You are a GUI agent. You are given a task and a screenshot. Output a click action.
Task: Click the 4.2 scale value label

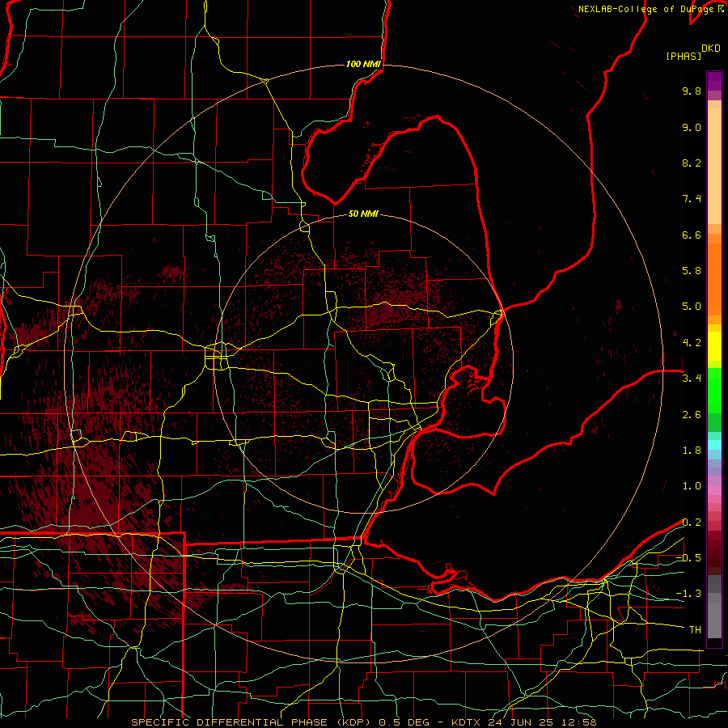[692, 343]
